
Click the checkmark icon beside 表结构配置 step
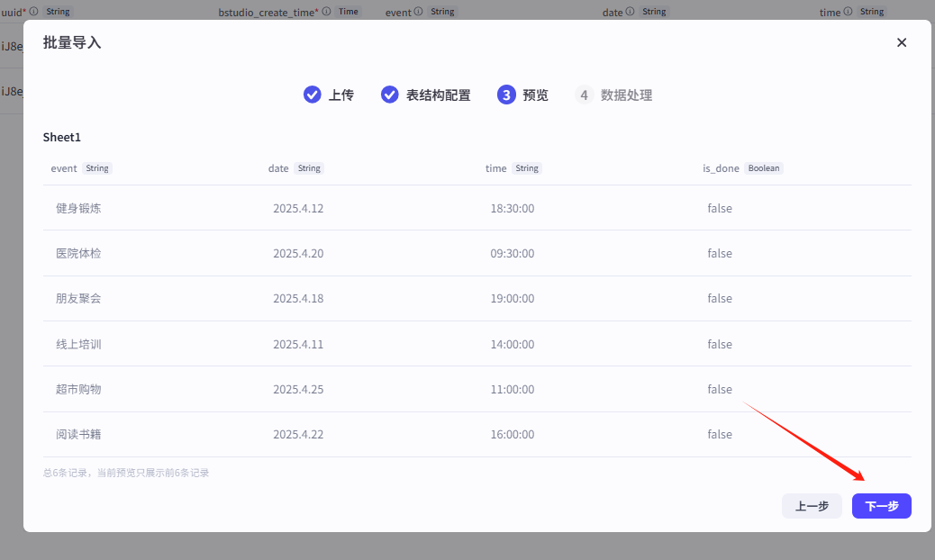coord(389,95)
